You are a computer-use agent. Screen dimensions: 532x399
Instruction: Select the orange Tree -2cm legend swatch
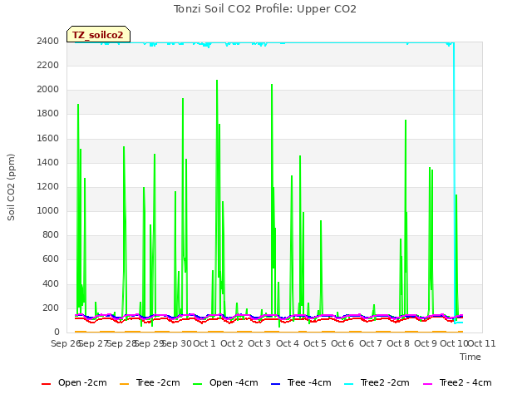[125, 384]
